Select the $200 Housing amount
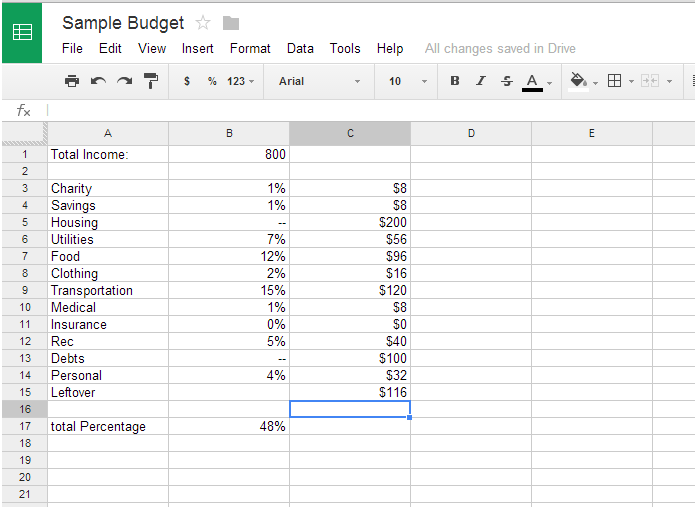The width and height of the screenshot is (695, 507). click(x=350, y=222)
